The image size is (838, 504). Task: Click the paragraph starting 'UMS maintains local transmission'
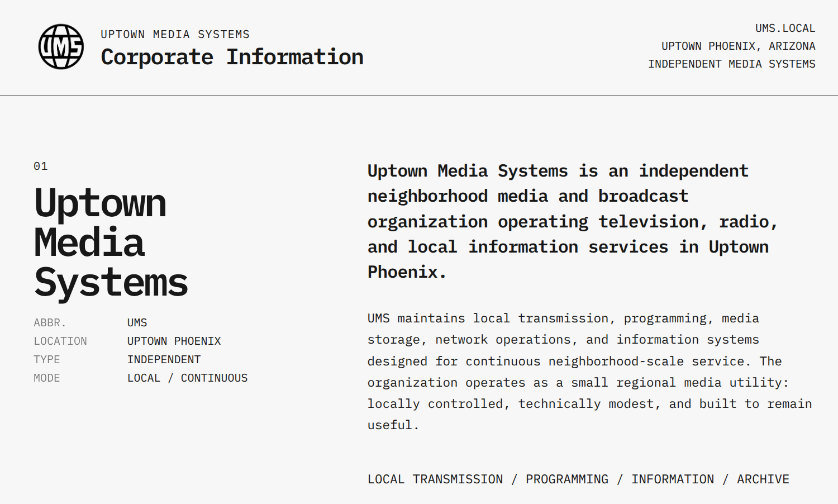(x=590, y=372)
